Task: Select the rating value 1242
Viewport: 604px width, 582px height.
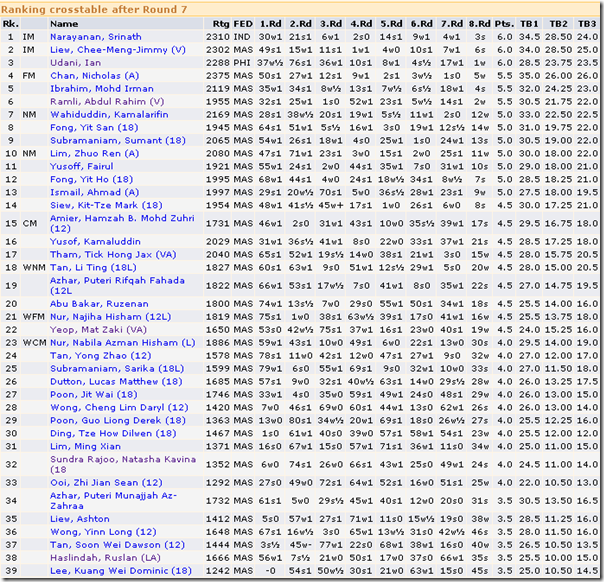Action: 218,571
